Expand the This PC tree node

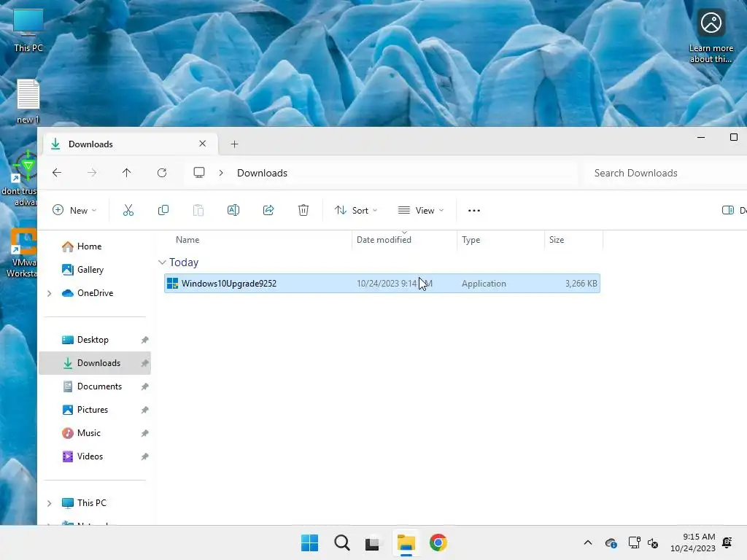pyautogui.click(x=49, y=503)
